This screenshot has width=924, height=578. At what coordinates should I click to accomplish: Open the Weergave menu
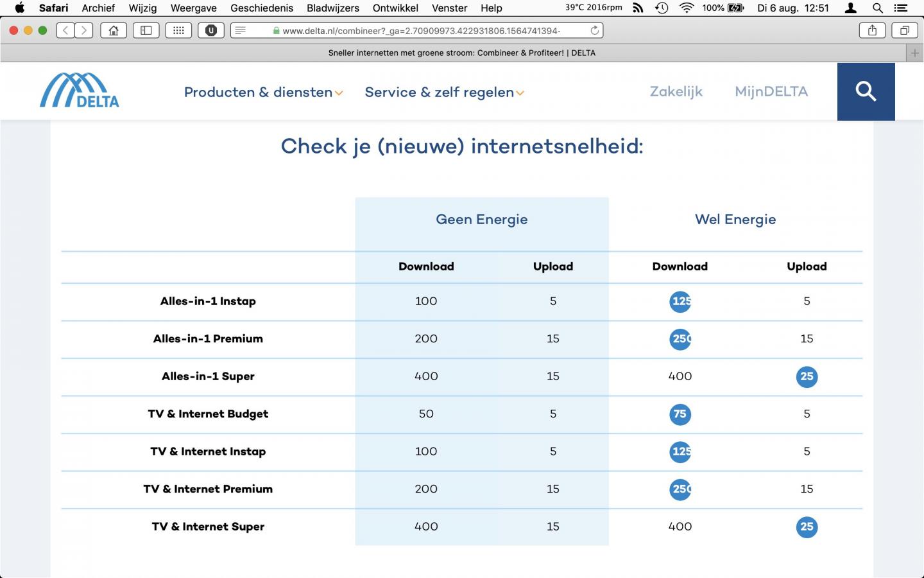(x=193, y=8)
